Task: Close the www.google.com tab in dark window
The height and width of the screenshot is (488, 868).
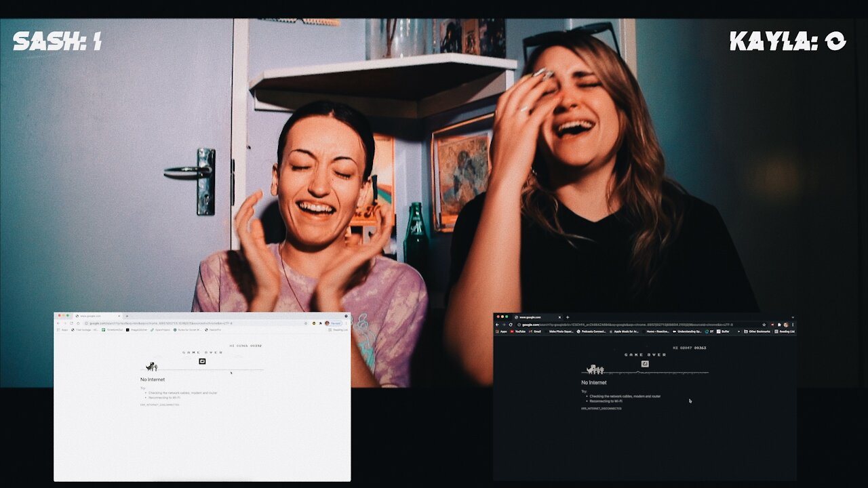Action: click(x=560, y=317)
